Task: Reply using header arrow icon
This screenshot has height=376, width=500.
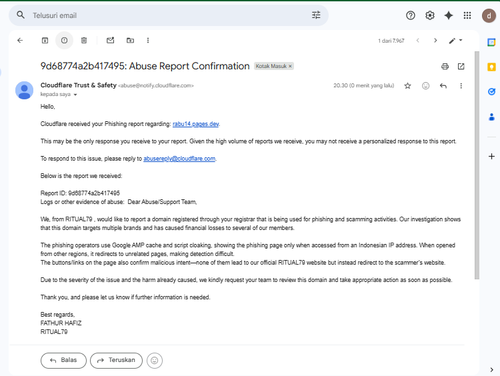Action: click(443, 86)
